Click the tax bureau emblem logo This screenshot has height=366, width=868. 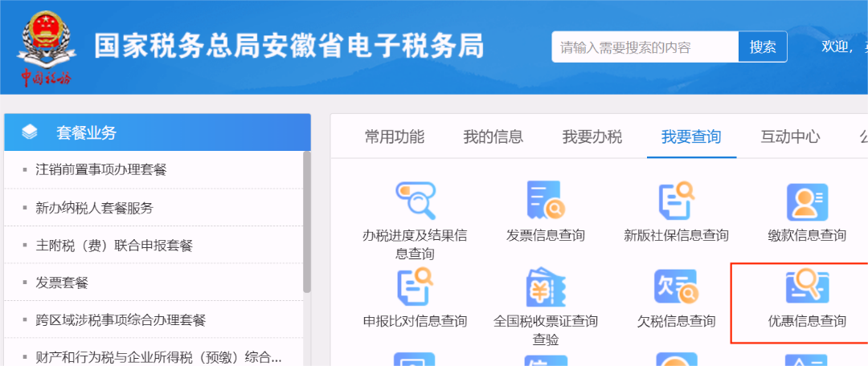pyautogui.click(x=47, y=49)
